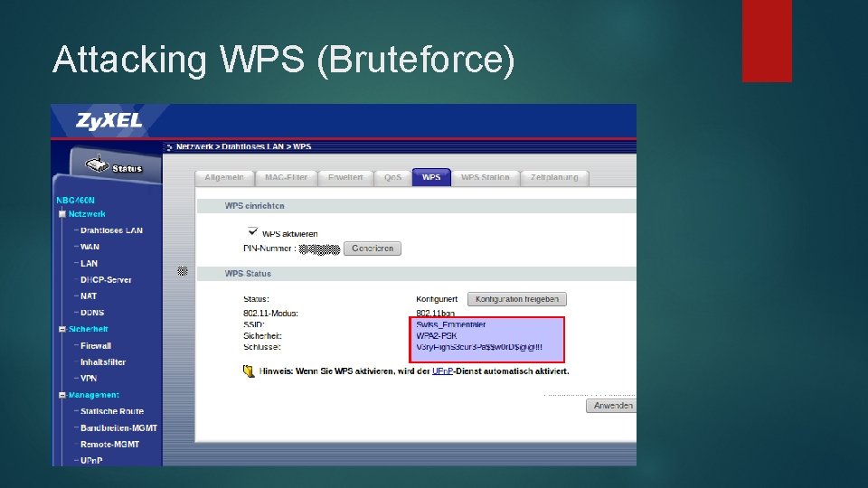Open Firewall settings in sidebar
Screen dimensions: 868x488
click(96, 346)
